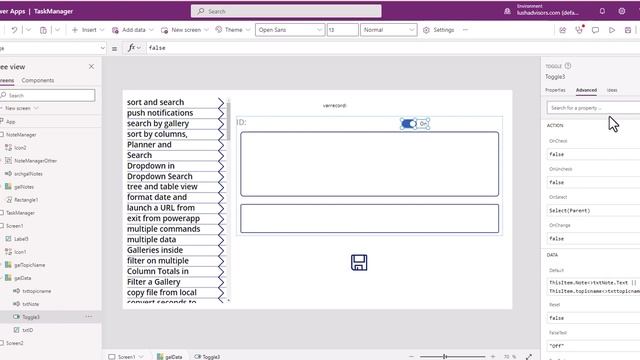Click the Tree view search box

point(47,95)
